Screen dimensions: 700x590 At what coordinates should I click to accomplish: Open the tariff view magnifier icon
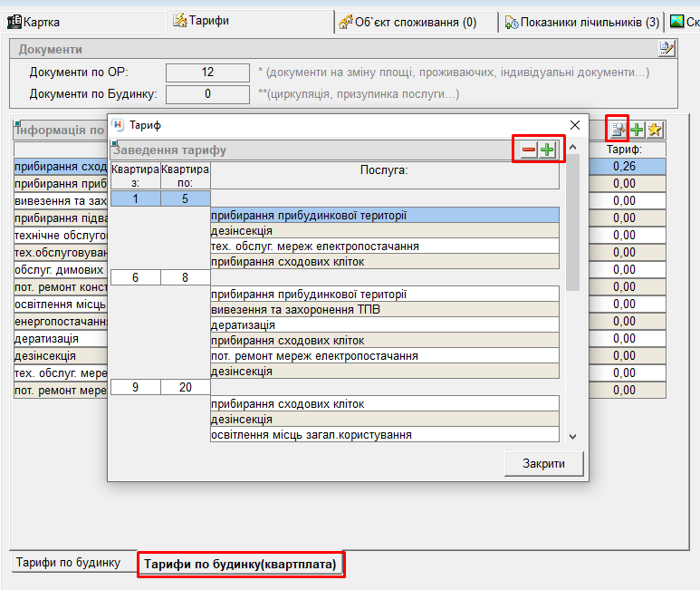[x=618, y=130]
